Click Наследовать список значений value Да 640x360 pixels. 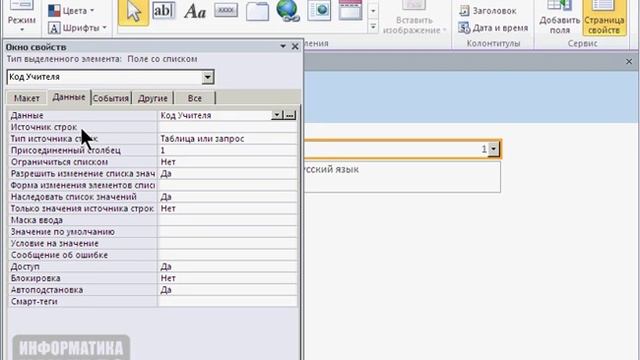point(227,197)
